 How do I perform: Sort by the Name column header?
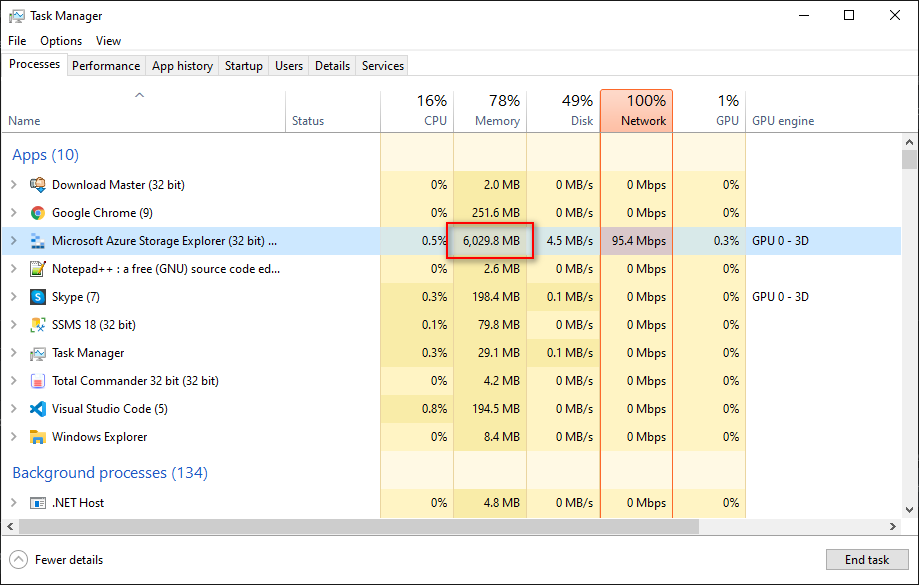[144, 111]
